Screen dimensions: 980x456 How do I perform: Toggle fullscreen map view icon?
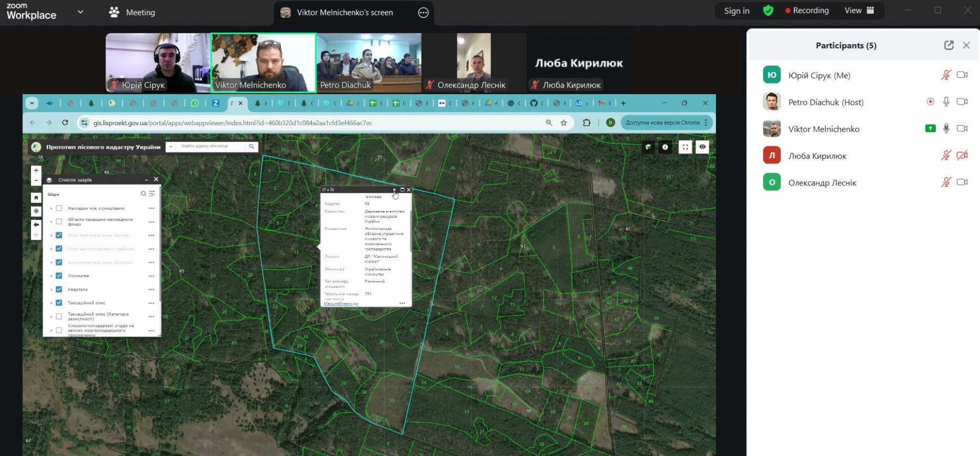coord(685,147)
